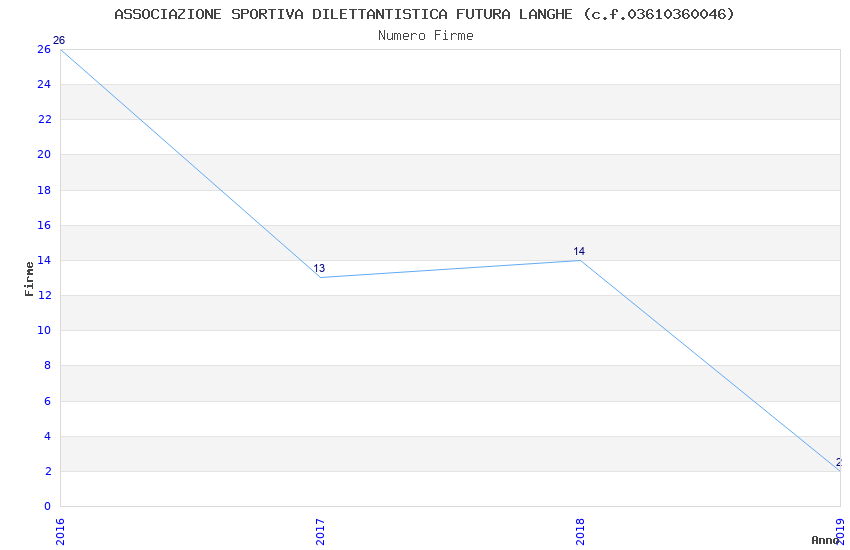Image resolution: width=850 pixels, height=550 pixels.
Task: Click the y-axis value 22
Action: [44, 119]
